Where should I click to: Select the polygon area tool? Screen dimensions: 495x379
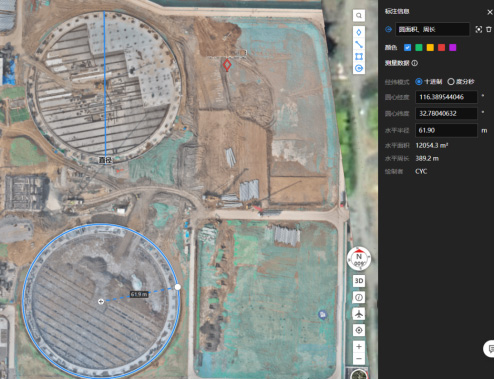(359, 56)
